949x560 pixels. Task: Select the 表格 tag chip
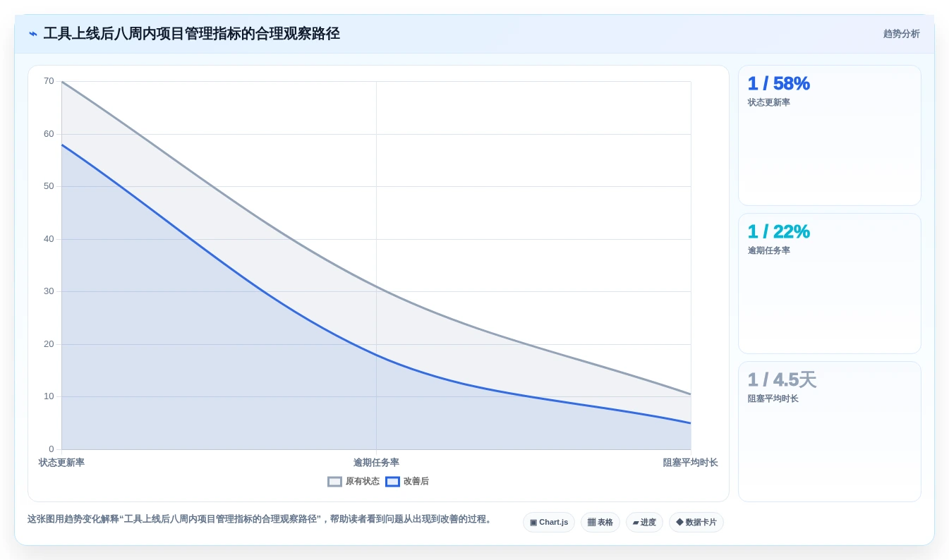(600, 523)
